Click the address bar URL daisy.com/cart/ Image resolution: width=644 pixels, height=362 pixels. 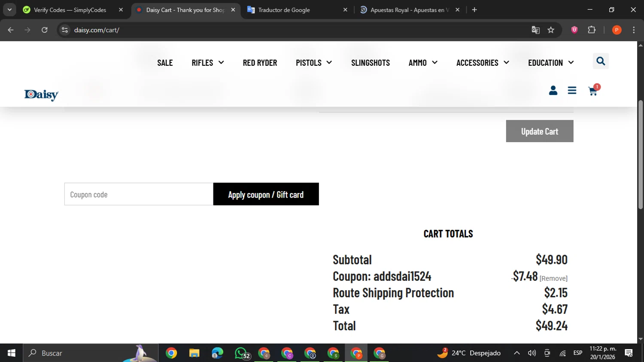pyautogui.click(x=97, y=30)
